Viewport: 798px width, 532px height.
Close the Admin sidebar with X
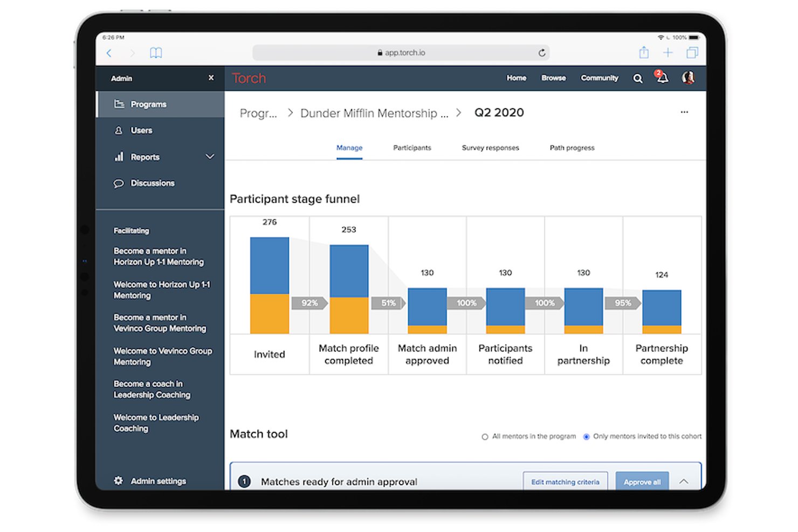pyautogui.click(x=211, y=78)
